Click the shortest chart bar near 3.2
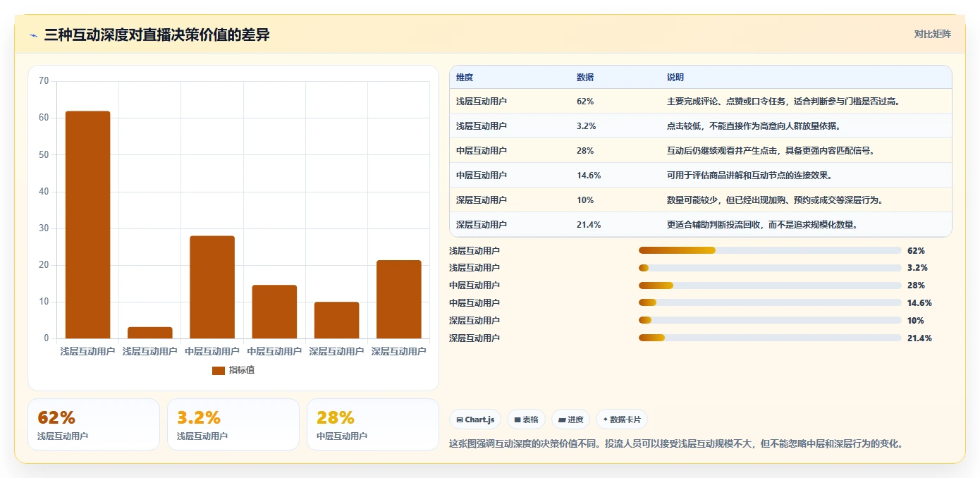The width and height of the screenshot is (980, 478). pos(150,333)
